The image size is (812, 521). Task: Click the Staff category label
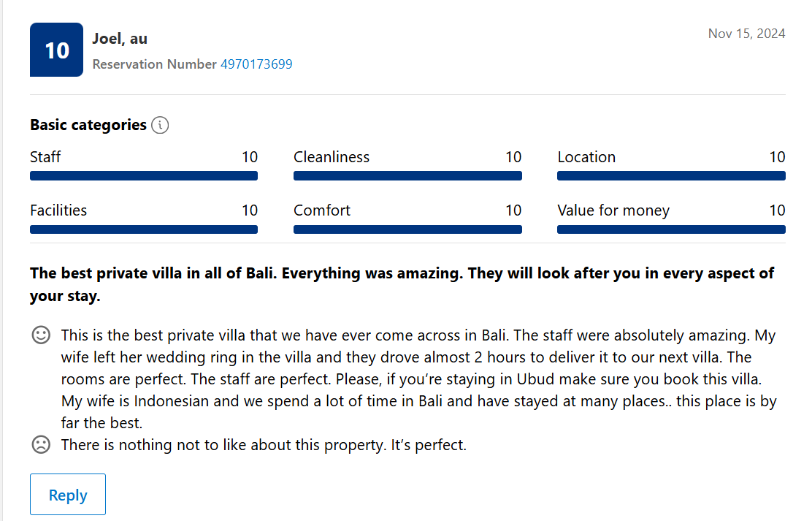pos(45,157)
